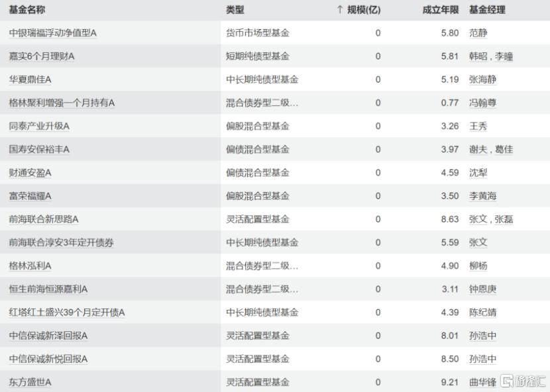This screenshot has height=392, width=550.
Task: Click the 3.11 years value
Action: pos(450,289)
